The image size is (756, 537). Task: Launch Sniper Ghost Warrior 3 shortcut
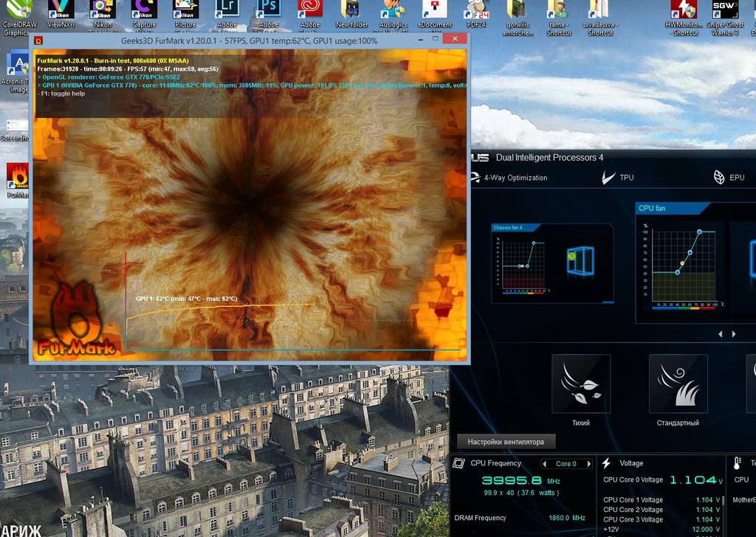pos(725,18)
